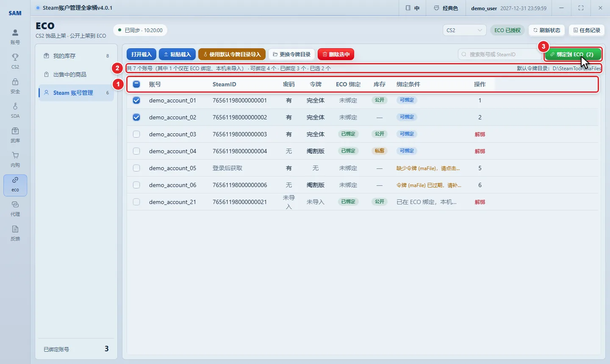Open the SDA sidebar section

point(15,110)
